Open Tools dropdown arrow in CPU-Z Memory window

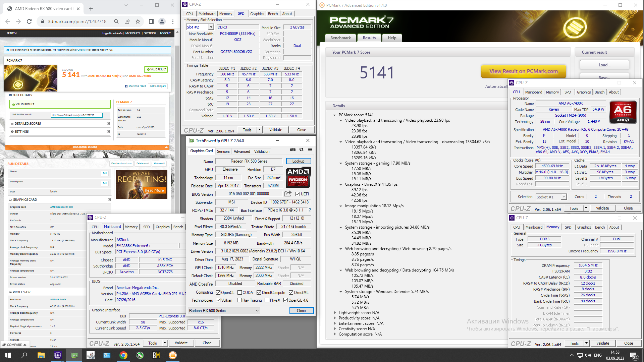pyautogui.click(x=586, y=343)
